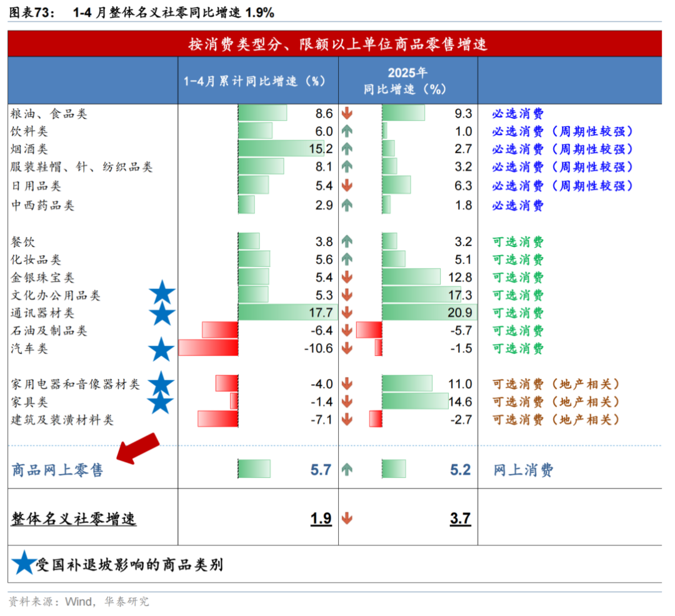The height and width of the screenshot is (616, 675).
Task: Click the blue star beside 文化办公用品类
Action: [162, 293]
